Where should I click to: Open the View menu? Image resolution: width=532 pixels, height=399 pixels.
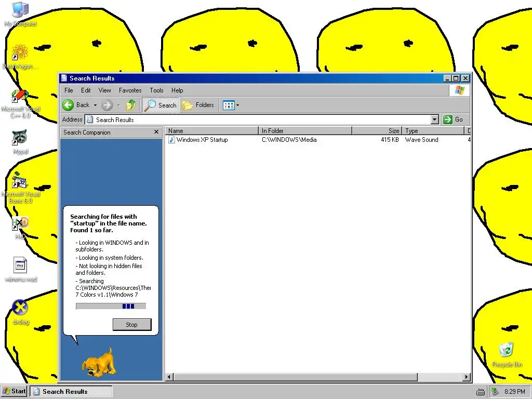click(x=104, y=90)
